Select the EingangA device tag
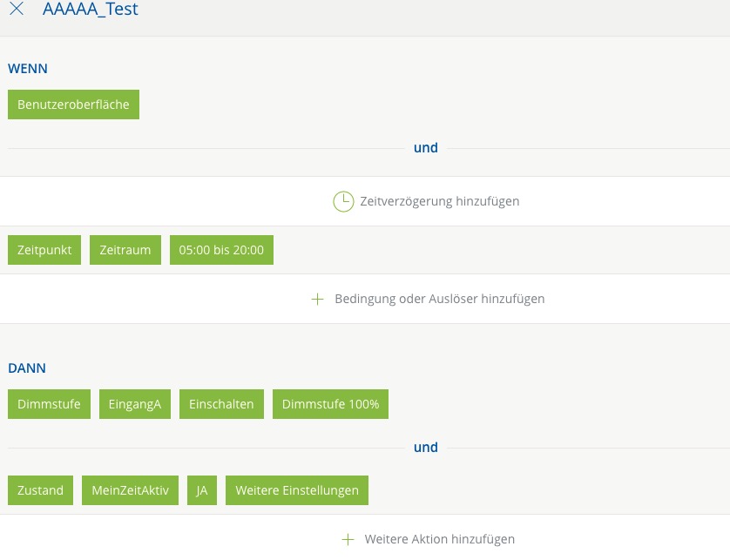730x560 pixels. (135, 404)
